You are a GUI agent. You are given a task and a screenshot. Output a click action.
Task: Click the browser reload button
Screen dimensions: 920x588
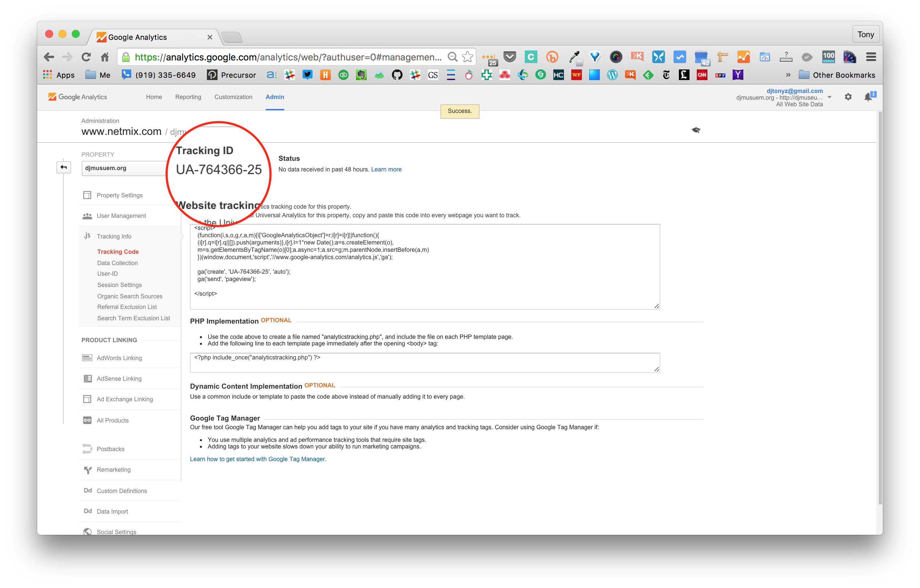pyautogui.click(x=86, y=57)
